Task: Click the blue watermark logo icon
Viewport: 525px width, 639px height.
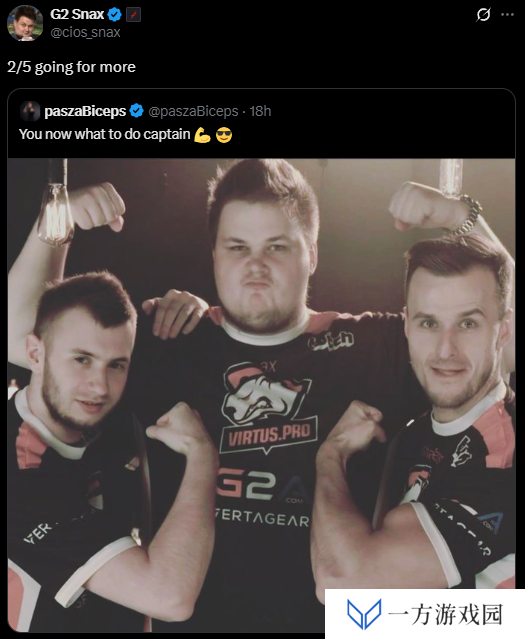Action: click(x=364, y=614)
